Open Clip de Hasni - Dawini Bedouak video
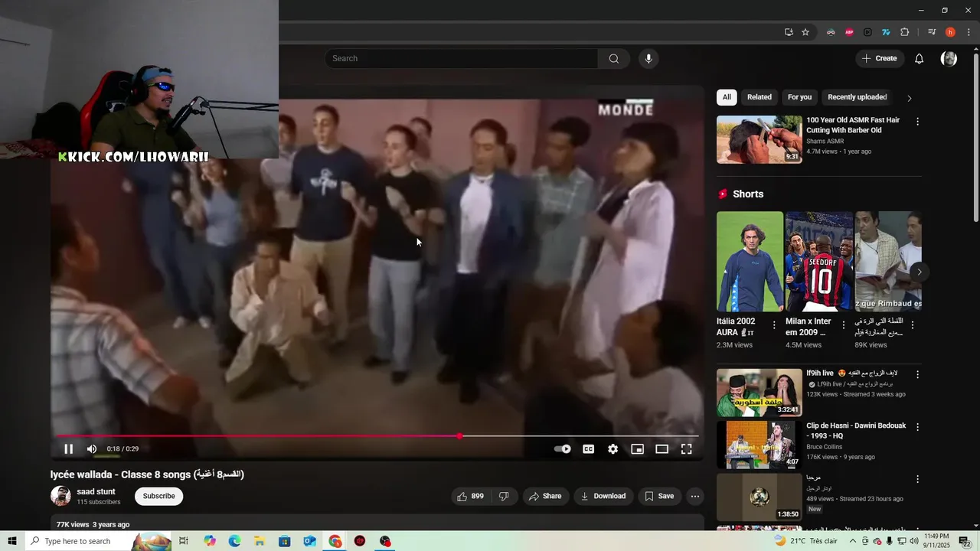Viewport: 980px width, 551px height. pos(759,445)
